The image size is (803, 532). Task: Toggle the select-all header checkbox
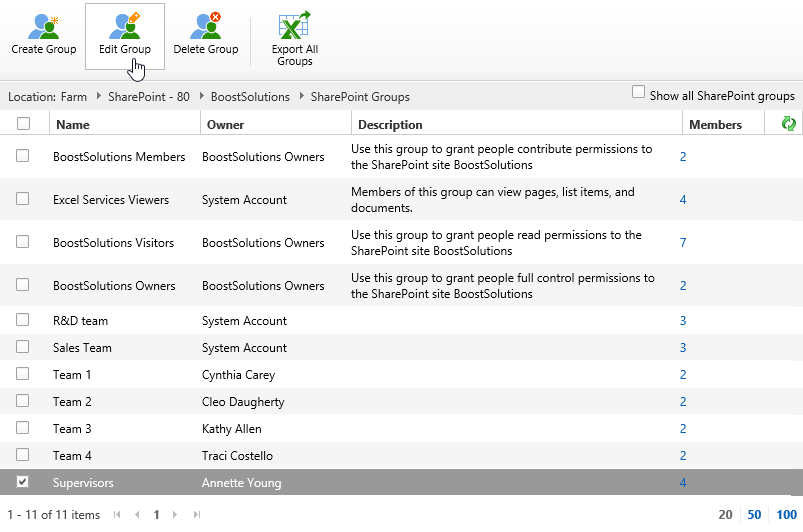coord(24,124)
